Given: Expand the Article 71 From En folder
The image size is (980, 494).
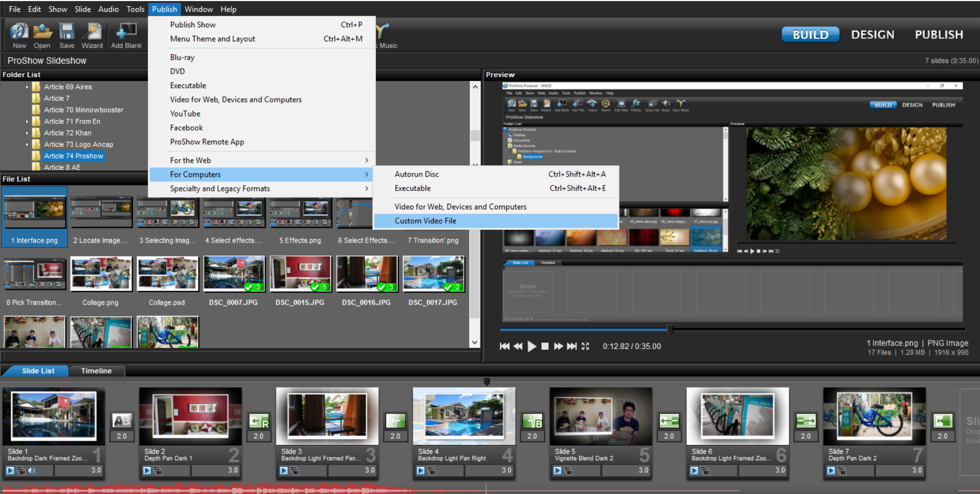Looking at the screenshot, I should click(x=27, y=121).
